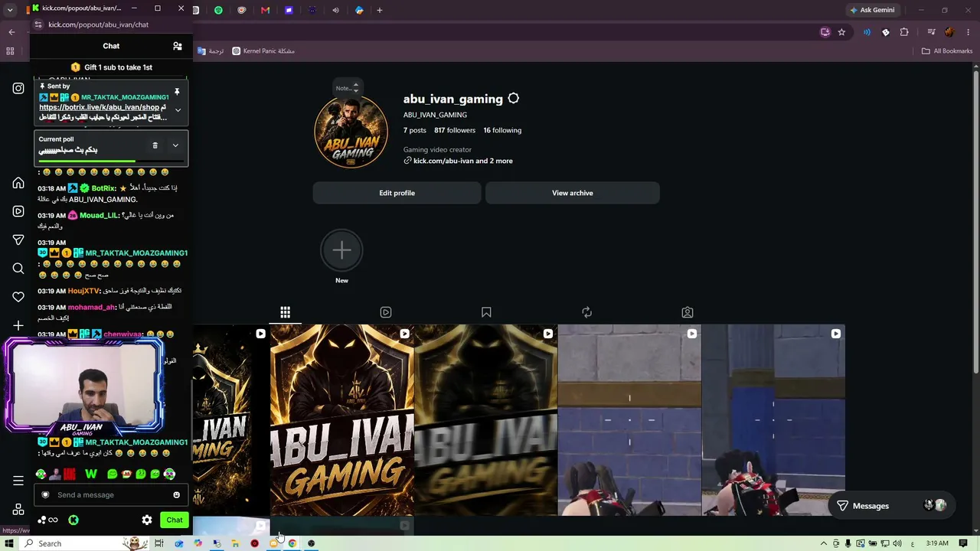Open the botrix.live shop link in pinned message
Viewport: 980px width, 551px height.
100,107
